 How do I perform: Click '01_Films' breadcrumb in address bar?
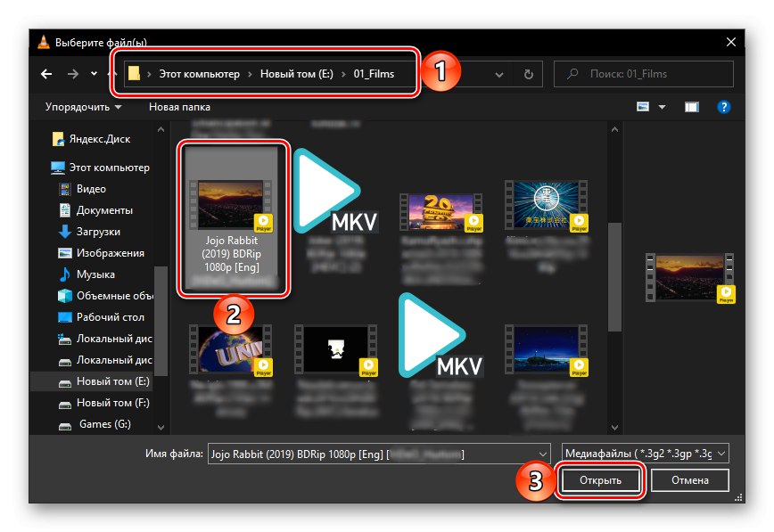[x=374, y=74]
